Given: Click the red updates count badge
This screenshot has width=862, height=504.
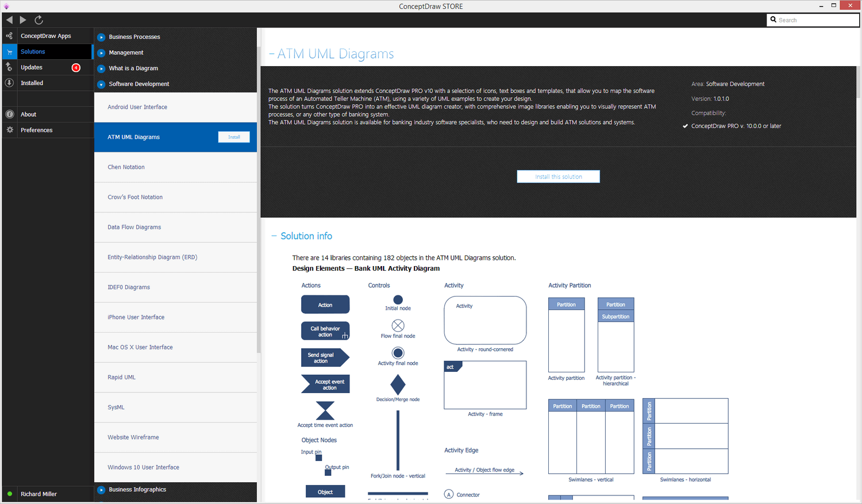Looking at the screenshot, I should tap(76, 68).
